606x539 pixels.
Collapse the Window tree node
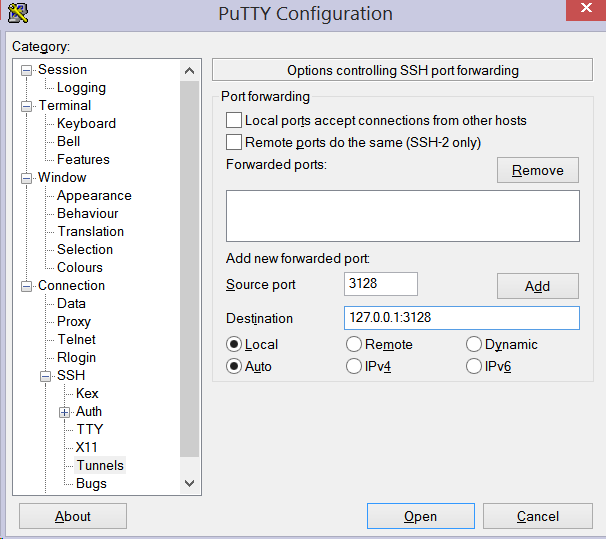(26, 178)
